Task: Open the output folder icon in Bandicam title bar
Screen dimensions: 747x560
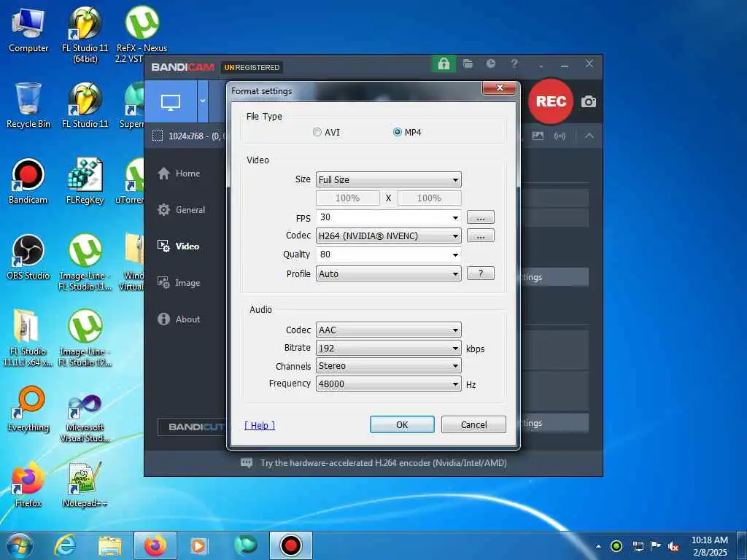Action: pos(468,64)
